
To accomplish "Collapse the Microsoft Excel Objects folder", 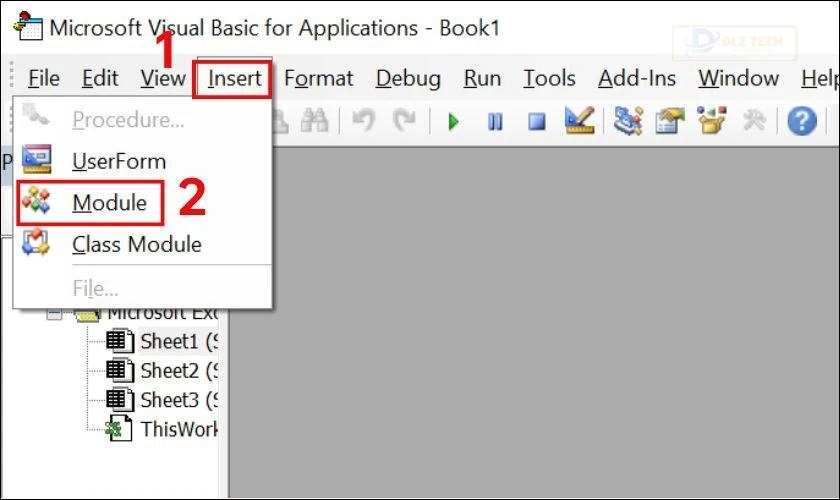I will tap(54, 314).
